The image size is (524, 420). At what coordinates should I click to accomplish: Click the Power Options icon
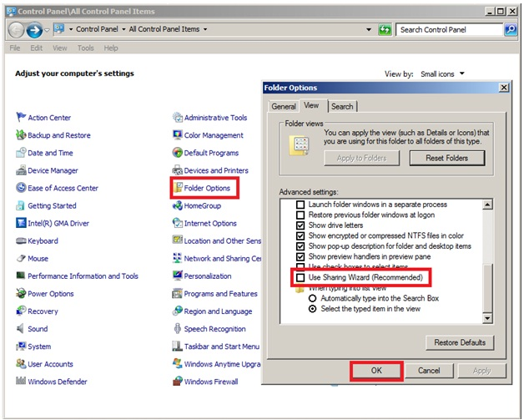pyautogui.click(x=21, y=293)
